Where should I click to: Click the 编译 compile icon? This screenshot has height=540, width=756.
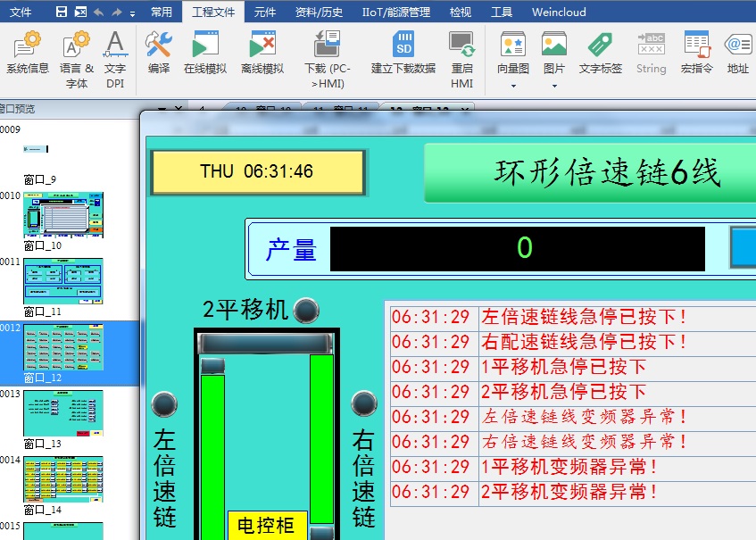pyautogui.click(x=159, y=52)
